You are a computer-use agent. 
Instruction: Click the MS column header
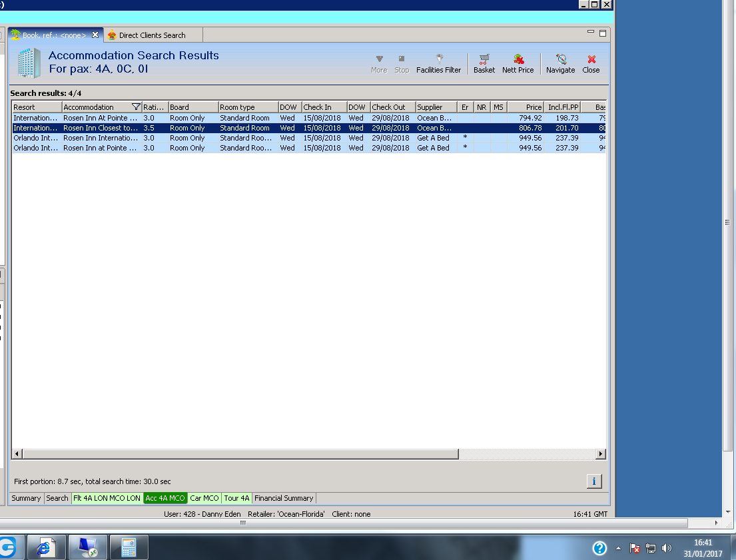(498, 107)
